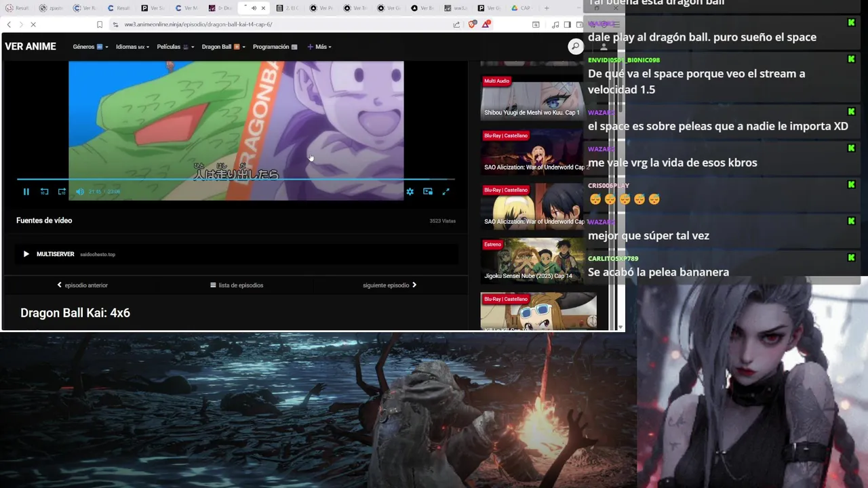Image resolution: width=868 pixels, height=488 pixels.
Task: Click browser back arrow
Action: tap(9, 24)
